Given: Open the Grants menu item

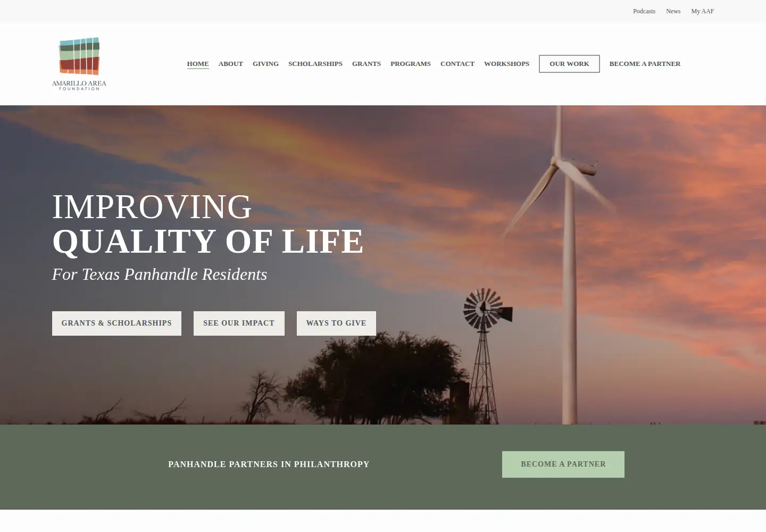Looking at the screenshot, I should pyautogui.click(x=367, y=64).
